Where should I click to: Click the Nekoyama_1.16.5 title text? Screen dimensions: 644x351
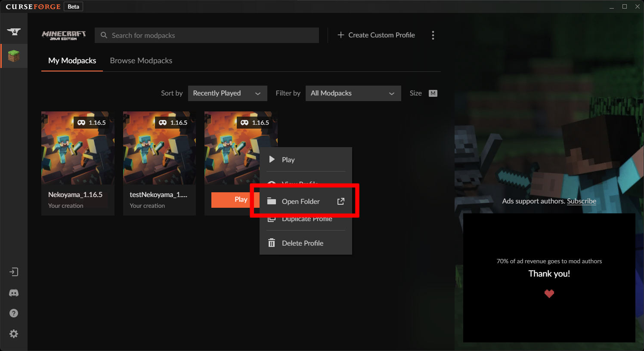(75, 194)
